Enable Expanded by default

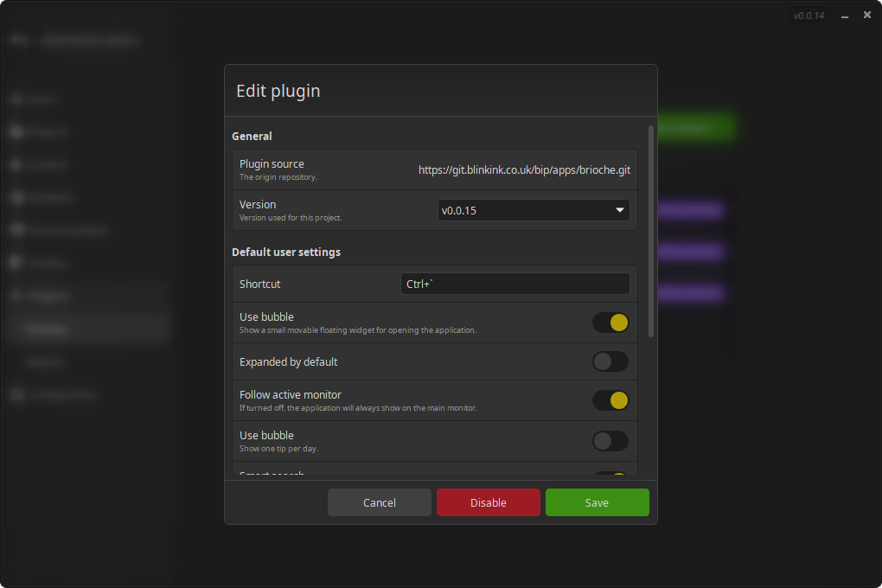pyautogui.click(x=610, y=361)
